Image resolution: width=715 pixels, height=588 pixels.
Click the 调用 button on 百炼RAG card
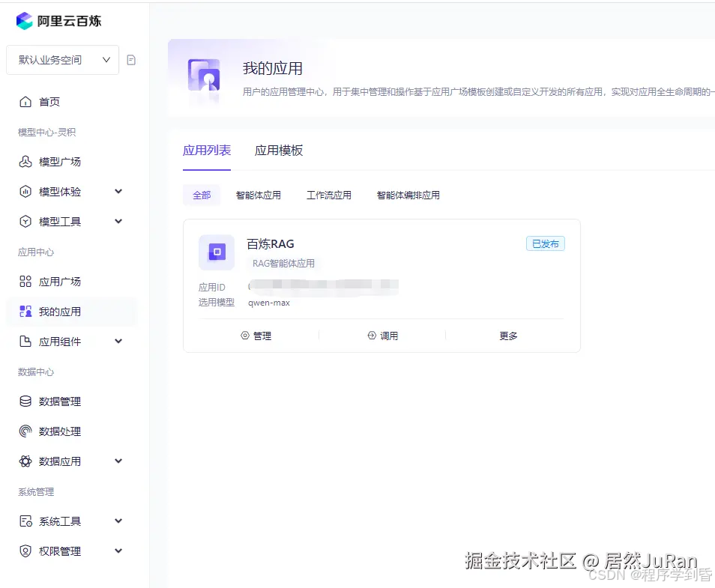pos(382,336)
